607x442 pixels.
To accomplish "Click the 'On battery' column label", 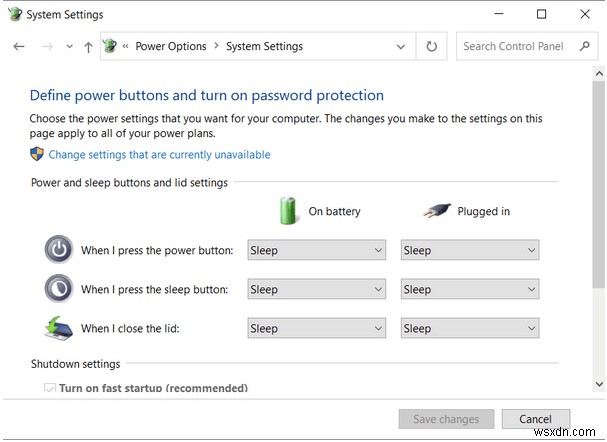I will (334, 211).
